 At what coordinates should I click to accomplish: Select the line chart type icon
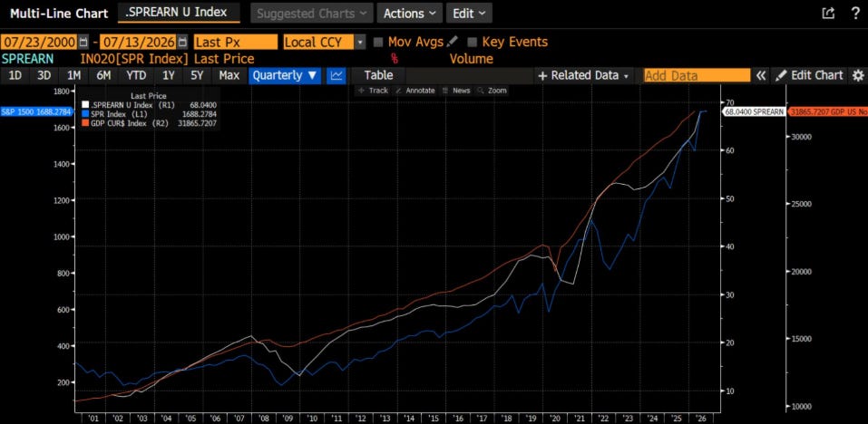click(336, 75)
